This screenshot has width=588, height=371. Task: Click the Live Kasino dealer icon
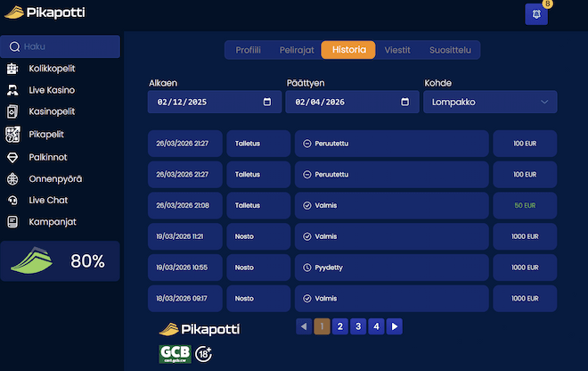pyautogui.click(x=12, y=90)
